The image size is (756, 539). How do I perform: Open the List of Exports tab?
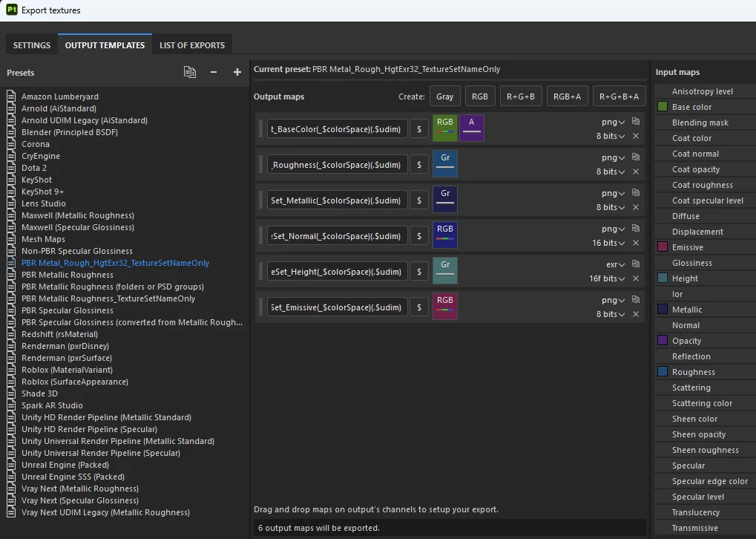click(192, 45)
